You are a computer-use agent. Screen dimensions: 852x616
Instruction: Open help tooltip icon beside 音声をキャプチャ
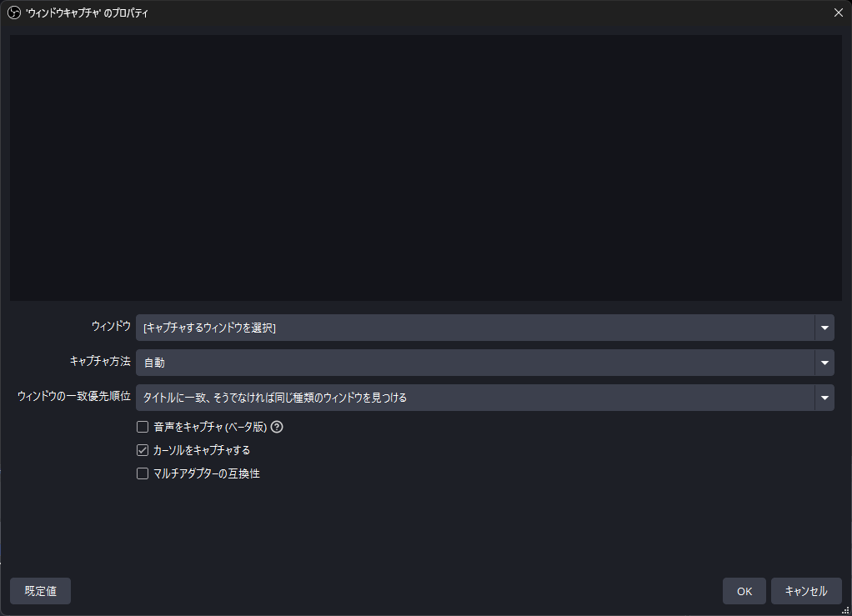(277, 427)
